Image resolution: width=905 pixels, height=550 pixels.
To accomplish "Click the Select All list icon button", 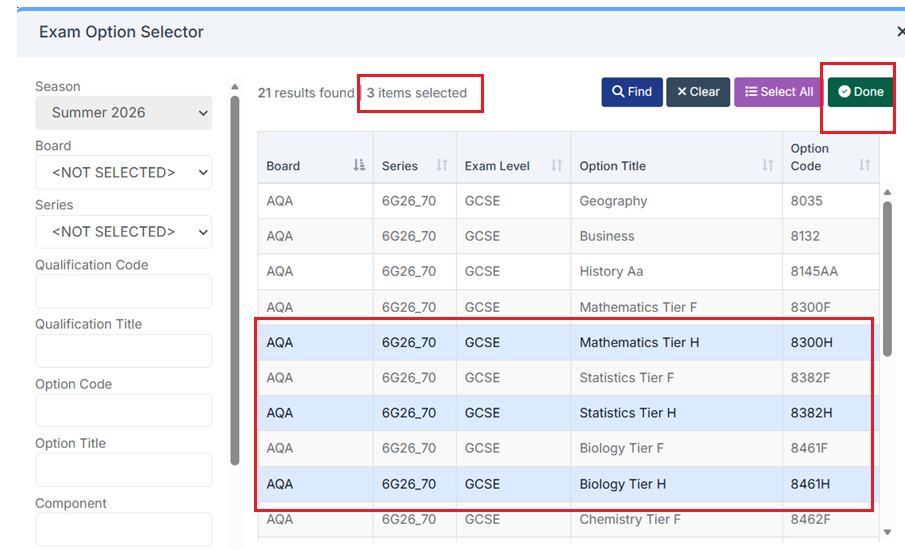I will pyautogui.click(x=778, y=92).
